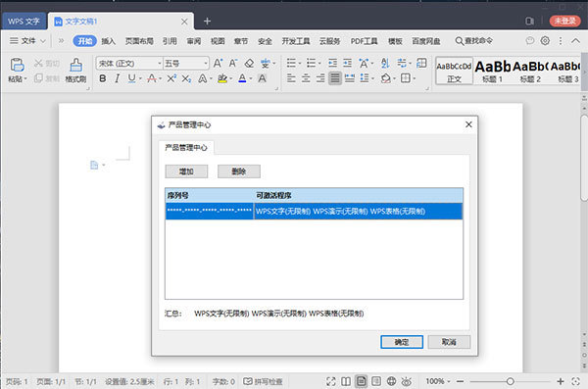The image size is (588, 389).
Task: Apply distributed alignment
Action: [350, 78]
